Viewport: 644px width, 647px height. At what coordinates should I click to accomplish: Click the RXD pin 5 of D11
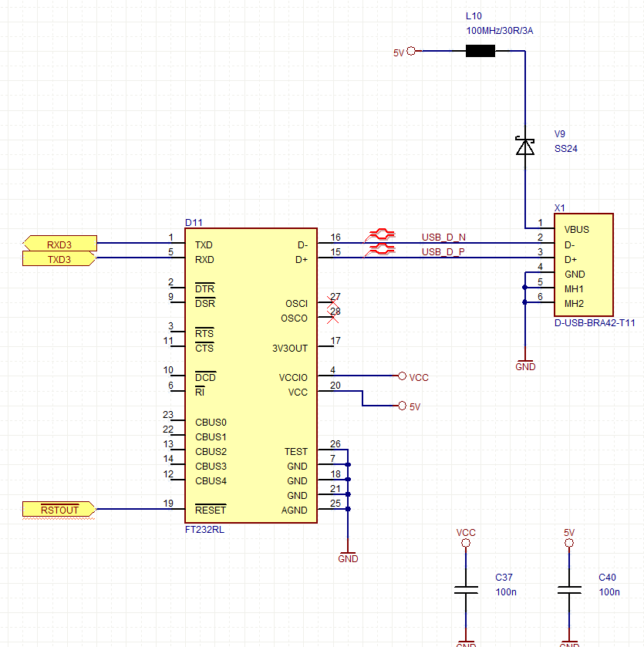pyautogui.click(x=177, y=258)
